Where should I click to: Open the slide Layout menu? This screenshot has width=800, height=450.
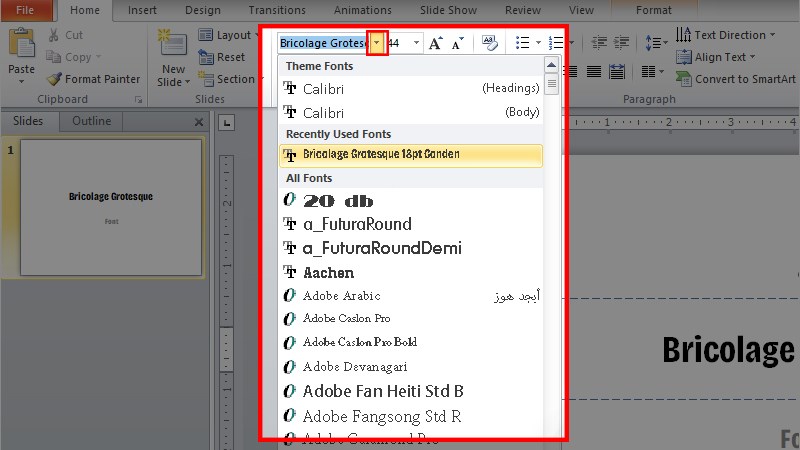pos(229,35)
